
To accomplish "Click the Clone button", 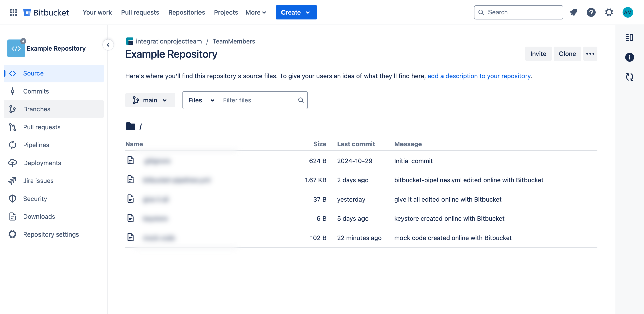I will point(567,54).
